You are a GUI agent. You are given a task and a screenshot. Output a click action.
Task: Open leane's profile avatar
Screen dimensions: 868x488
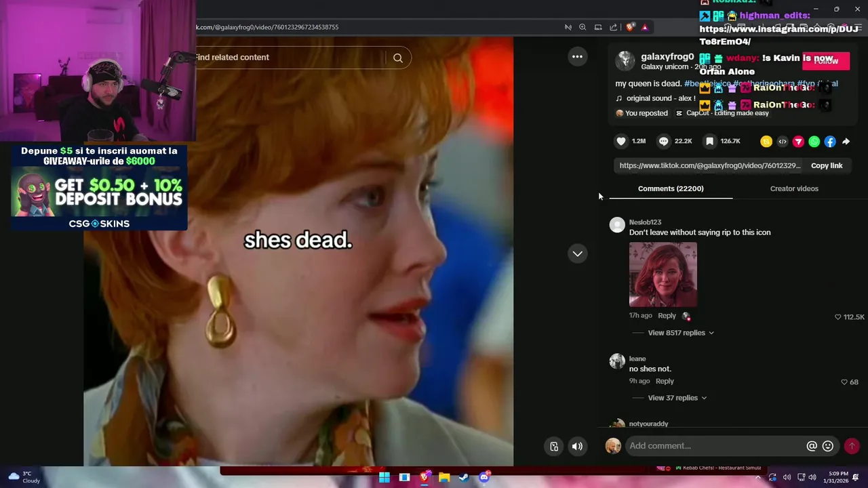[x=617, y=361]
